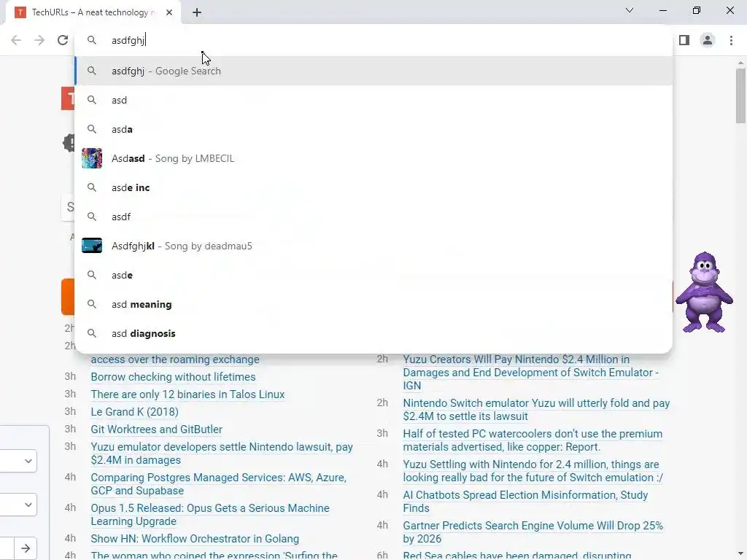Open the tab search chevron
747x560 pixels.
point(630,10)
